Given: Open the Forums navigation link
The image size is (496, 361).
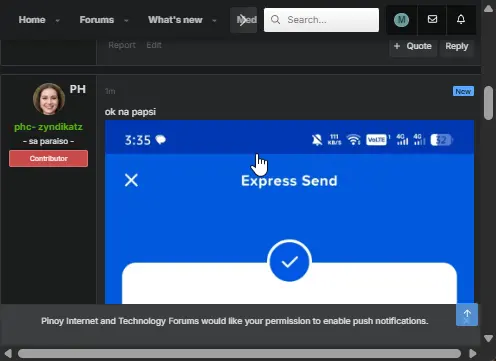Looking at the screenshot, I should click(x=97, y=20).
